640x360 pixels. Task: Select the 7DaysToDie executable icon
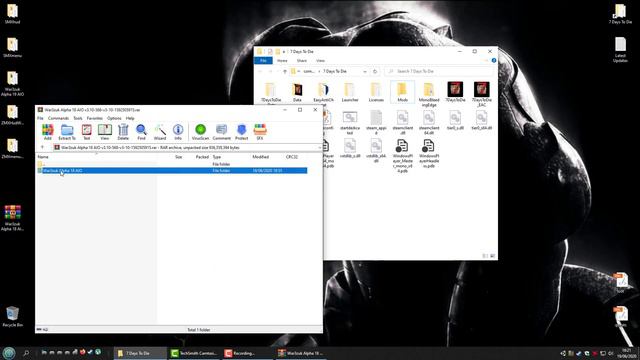click(455, 92)
